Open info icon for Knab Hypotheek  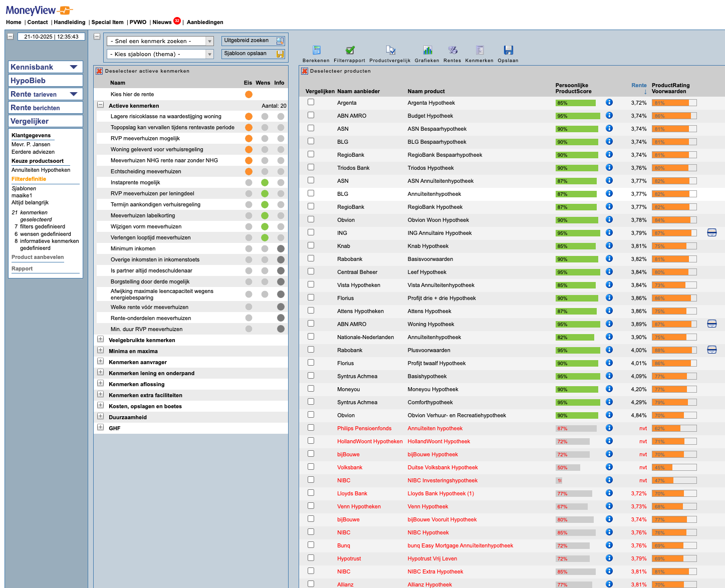click(x=609, y=245)
